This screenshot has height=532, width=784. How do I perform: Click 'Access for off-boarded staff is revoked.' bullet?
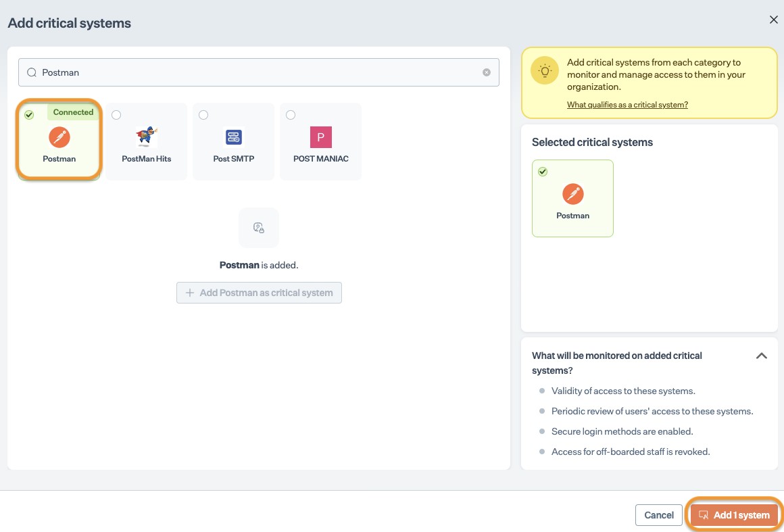(x=631, y=452)
